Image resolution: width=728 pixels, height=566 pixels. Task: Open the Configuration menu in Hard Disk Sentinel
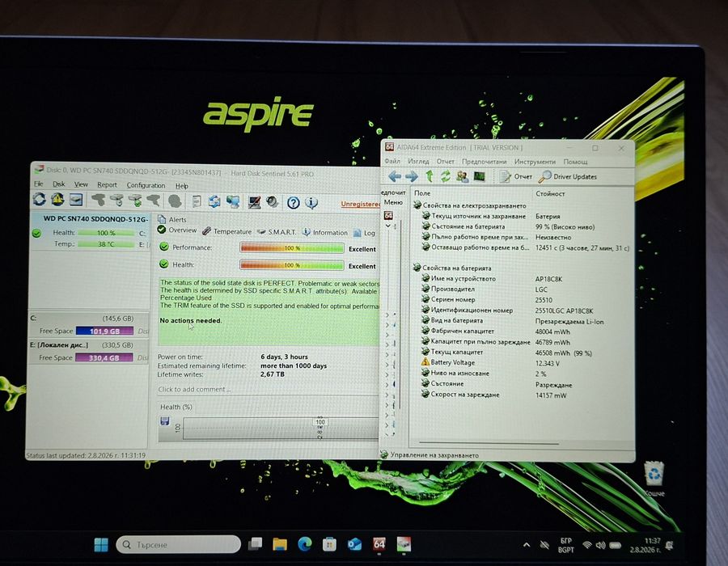click(146, 185)
